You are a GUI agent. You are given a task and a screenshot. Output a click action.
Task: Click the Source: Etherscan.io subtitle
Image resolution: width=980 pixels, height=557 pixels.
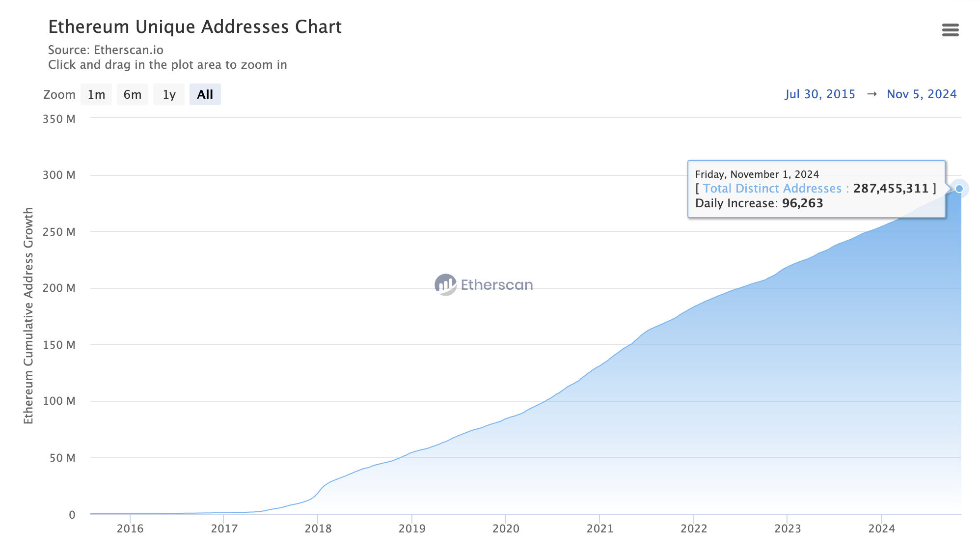(x=106, y=50)
